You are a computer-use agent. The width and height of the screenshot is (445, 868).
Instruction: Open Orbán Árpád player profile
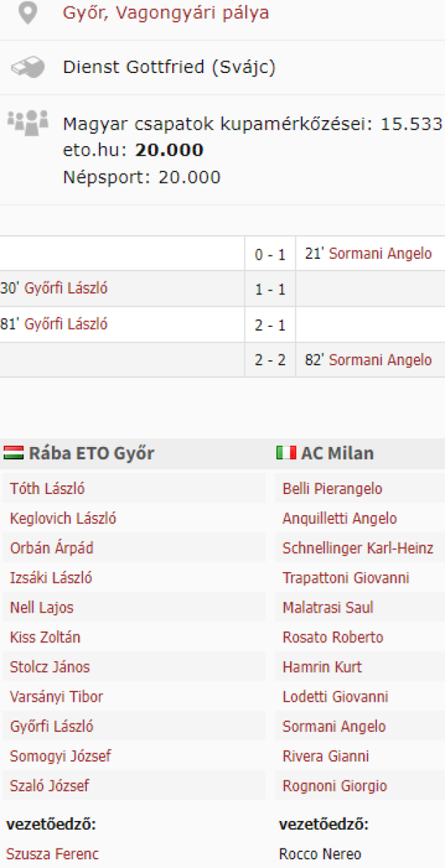tap(51, 548)
